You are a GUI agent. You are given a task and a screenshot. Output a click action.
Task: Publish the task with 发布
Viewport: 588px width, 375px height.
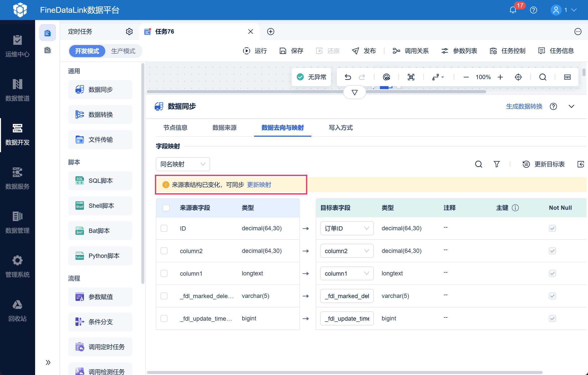(x=364, y=51)
